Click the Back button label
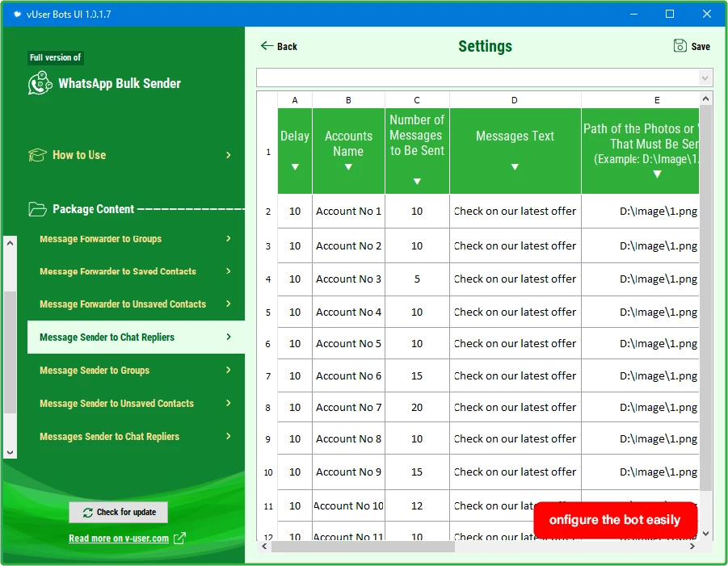This screenshot has height=566, width=728. point(287,46)
